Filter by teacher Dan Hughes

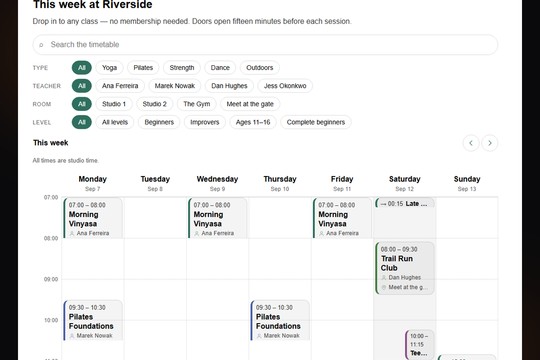pos(229,86)
